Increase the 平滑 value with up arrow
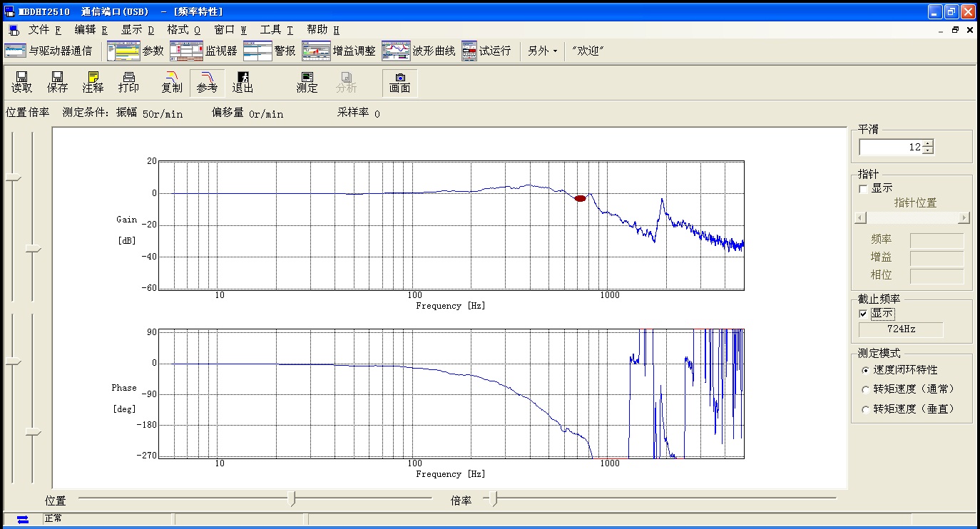 click(927, 143)
